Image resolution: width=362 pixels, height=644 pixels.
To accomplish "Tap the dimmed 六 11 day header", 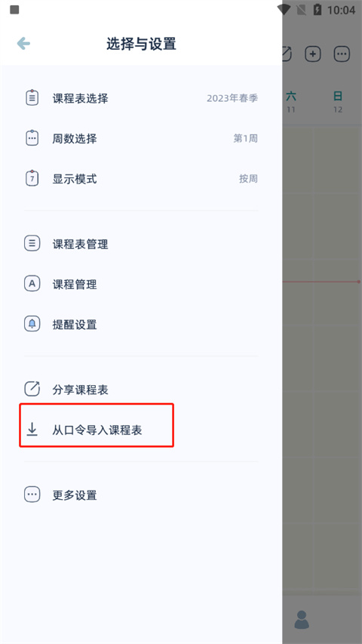I will pyautogui.click(x=291, y=102).
